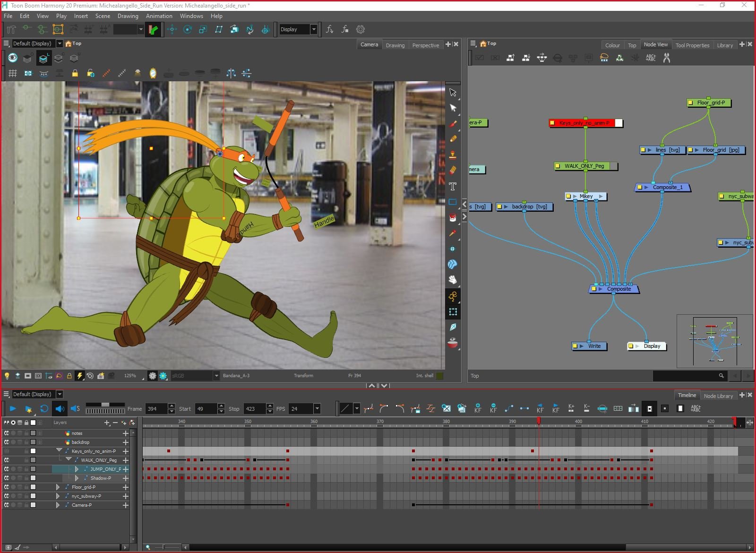Toggle visibility of the backdrop layer

(x=7, y=442)
